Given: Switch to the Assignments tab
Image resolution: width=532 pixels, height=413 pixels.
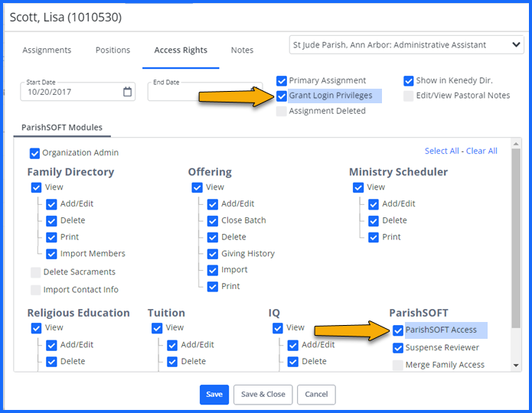Looking at the screenshot, I should click(47, 50).
